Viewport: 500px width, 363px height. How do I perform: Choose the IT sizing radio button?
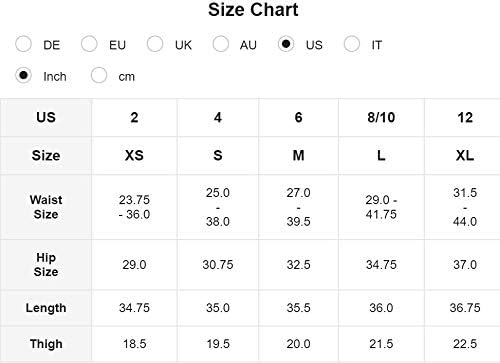352,44
